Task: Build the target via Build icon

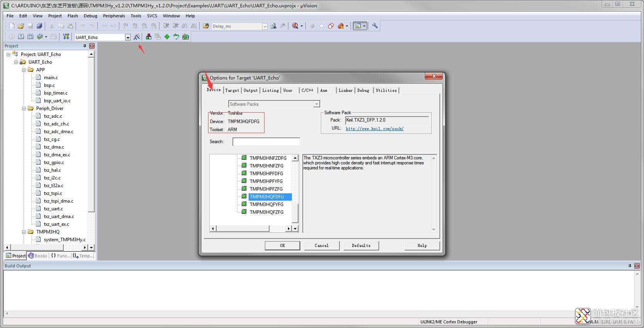Action: tap(21, 37)
